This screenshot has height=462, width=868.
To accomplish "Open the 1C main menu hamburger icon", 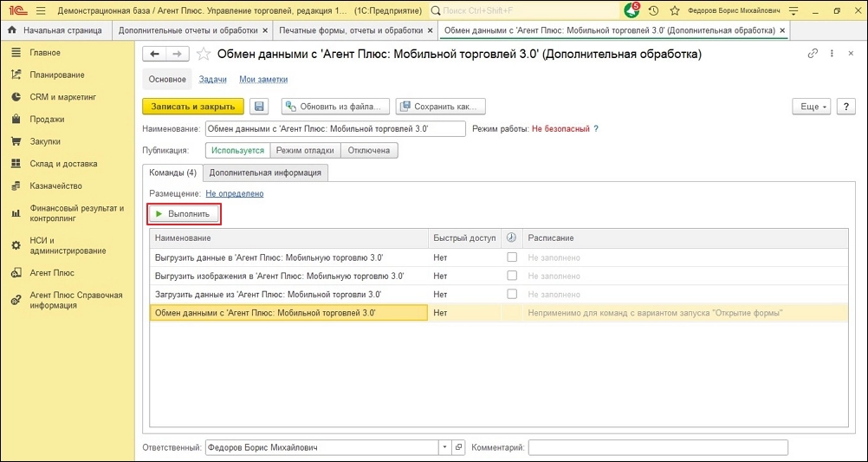I will [x=41, y=10].
